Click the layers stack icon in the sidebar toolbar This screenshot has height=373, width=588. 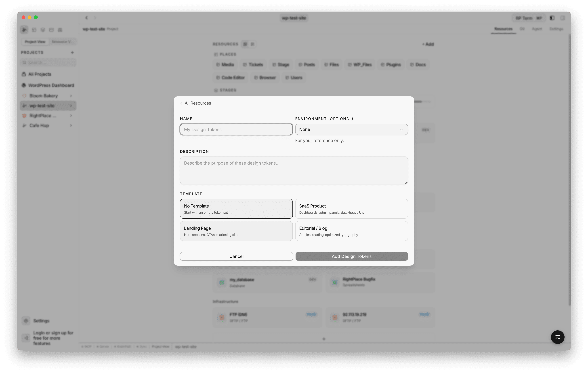click(x=43, y=30)
